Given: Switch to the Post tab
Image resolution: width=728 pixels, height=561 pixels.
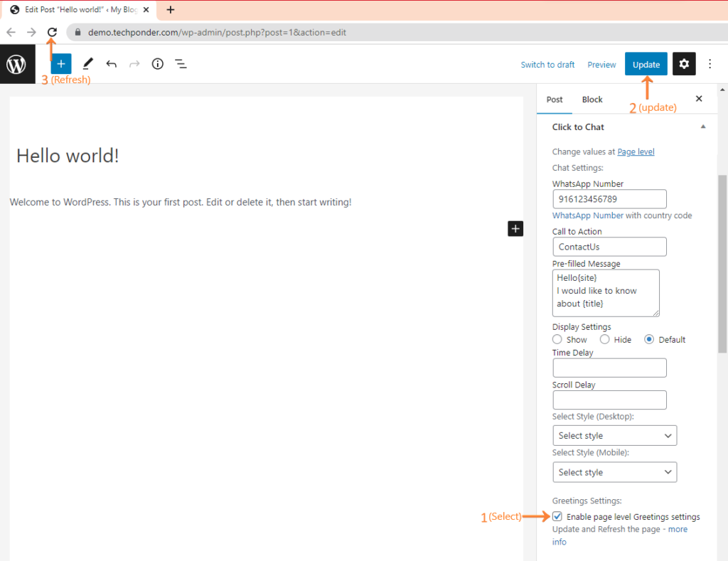Looking at the screenshot, I should point(555,100).
